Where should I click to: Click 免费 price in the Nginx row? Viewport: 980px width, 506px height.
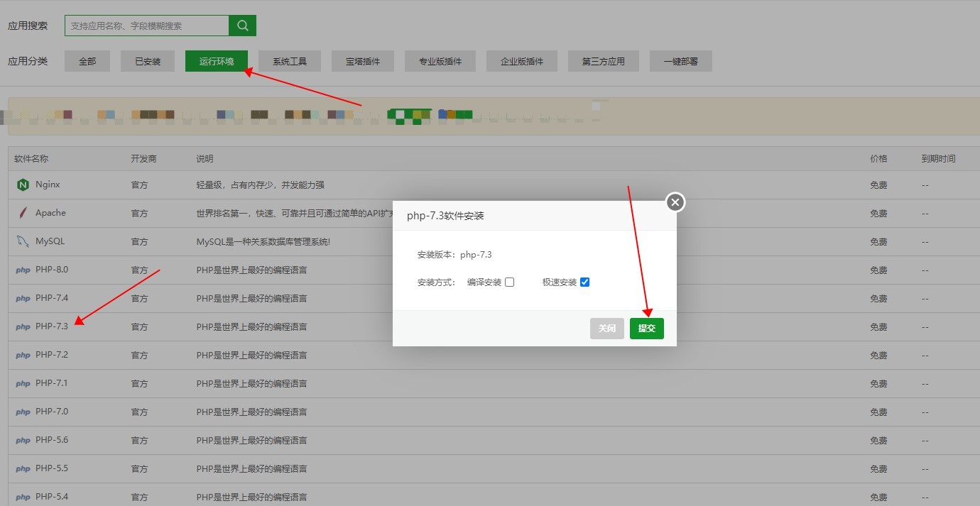click(x=878, y=185)
